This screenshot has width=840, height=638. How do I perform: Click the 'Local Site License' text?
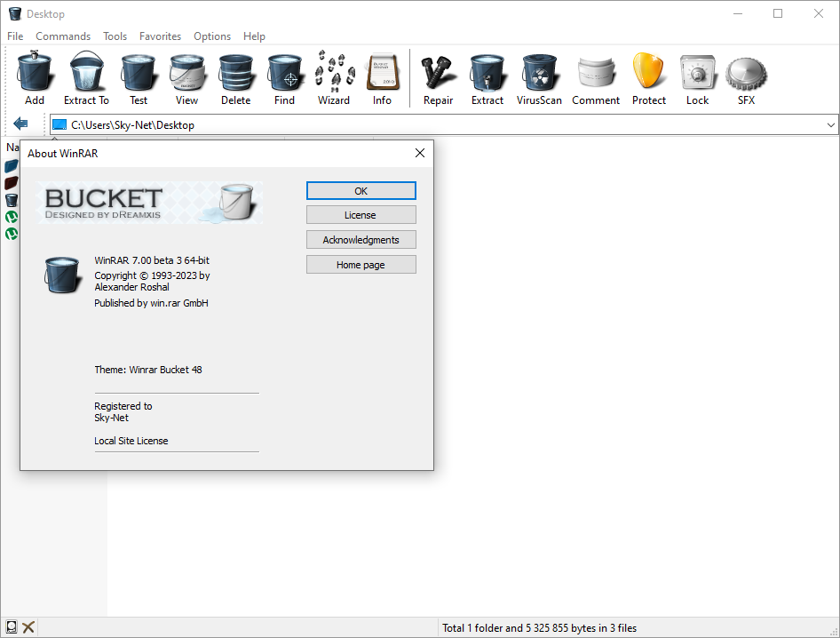click(x=131, y=441)
